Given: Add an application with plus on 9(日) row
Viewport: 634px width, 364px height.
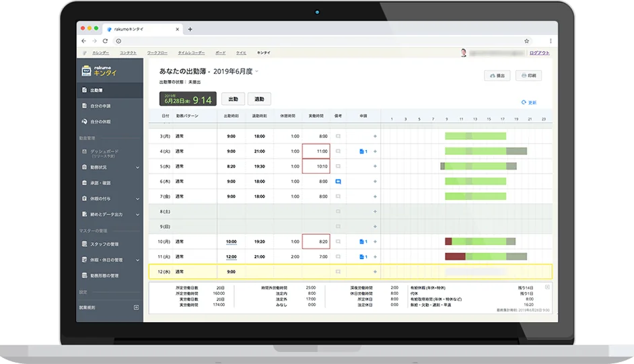Looking at the screenshot, I should [x=375, y=227].
